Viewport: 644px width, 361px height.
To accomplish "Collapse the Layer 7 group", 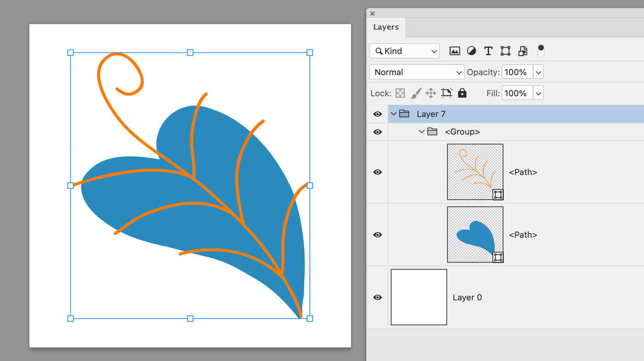I will tap(393, 114).
